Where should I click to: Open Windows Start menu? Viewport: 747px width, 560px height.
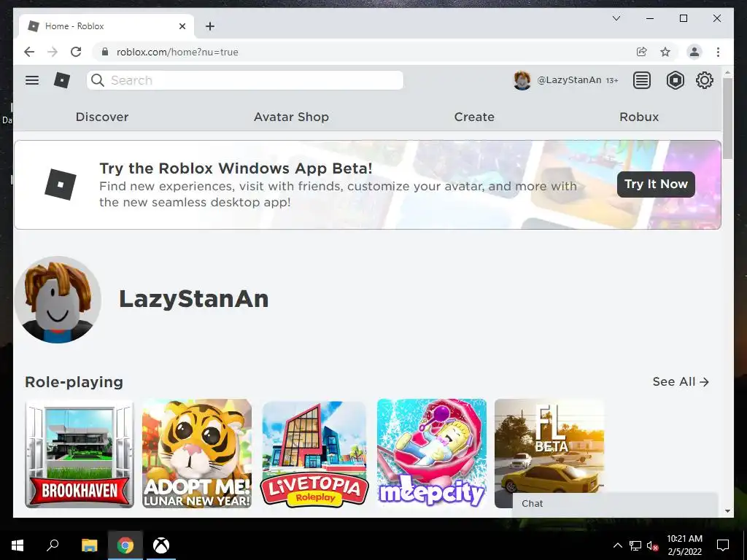(x=18, y=545)
